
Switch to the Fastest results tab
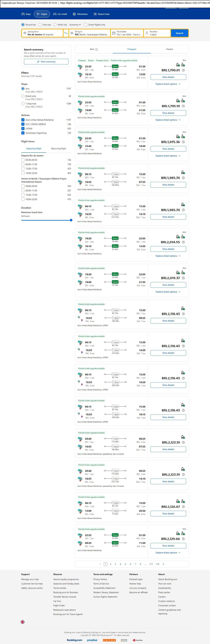(170, 49)
